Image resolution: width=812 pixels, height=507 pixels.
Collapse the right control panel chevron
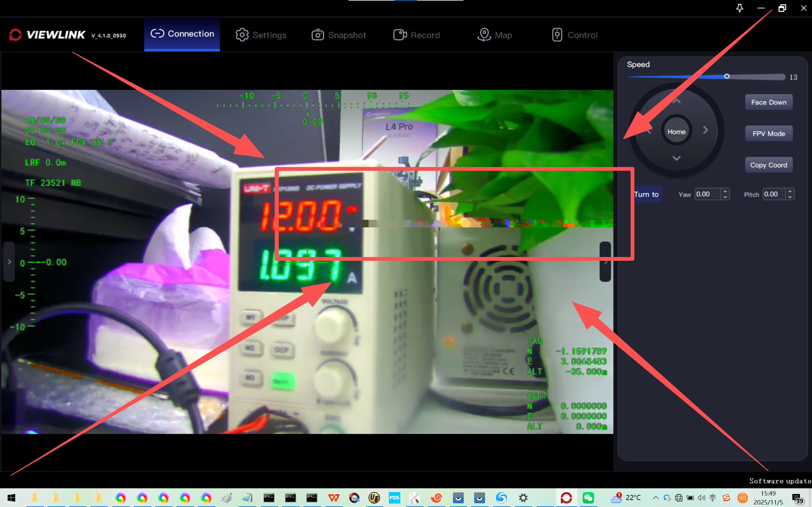(x=605, y=262)
